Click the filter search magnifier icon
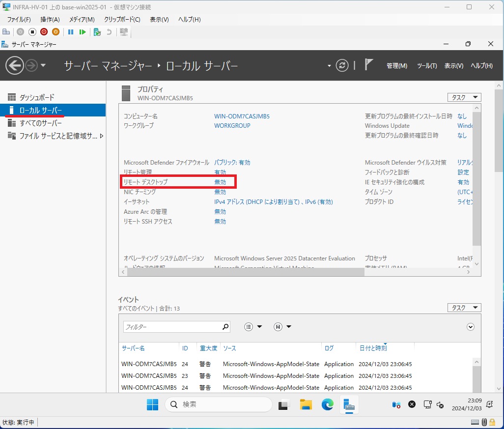The image size is (504, 429). pyautogui.click(x=225, y=327)
